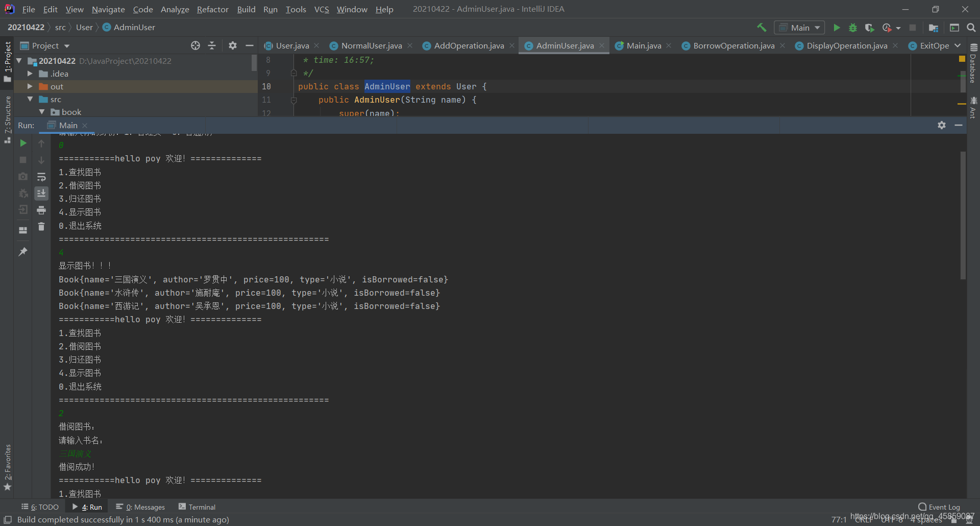Open the Analyze menu
The image size is (980, 526).
pos(175,9)
